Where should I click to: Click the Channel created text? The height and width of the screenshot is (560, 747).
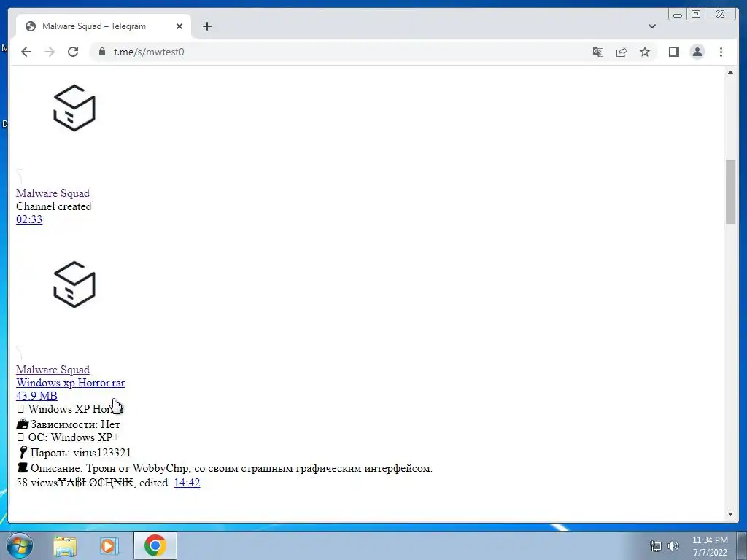(54, 206)
